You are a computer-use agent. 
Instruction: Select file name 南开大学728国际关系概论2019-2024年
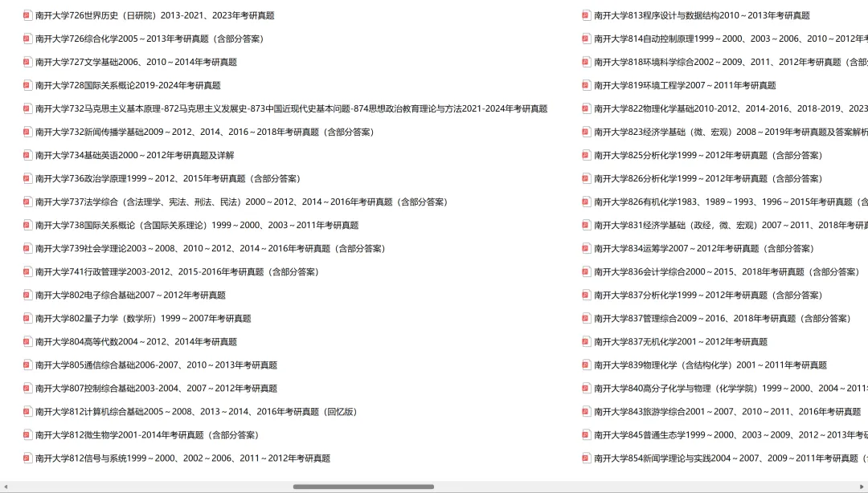tap(128, 85)
